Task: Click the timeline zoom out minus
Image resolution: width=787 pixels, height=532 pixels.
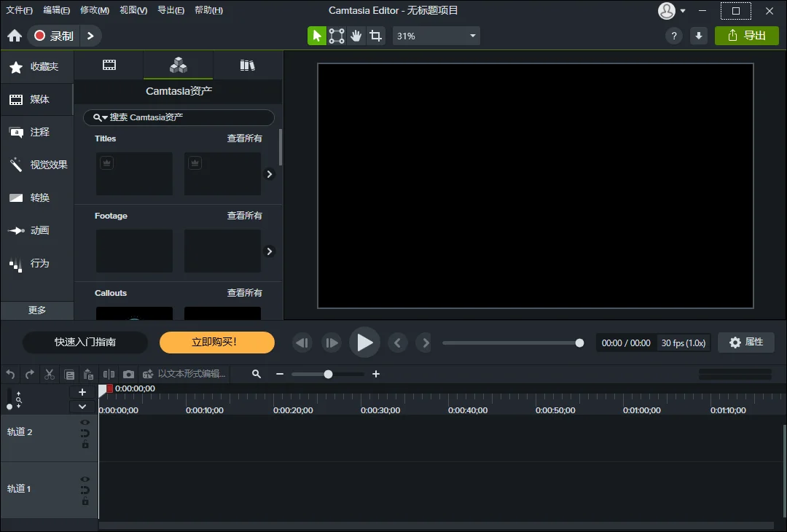Action: pos(280,375)
